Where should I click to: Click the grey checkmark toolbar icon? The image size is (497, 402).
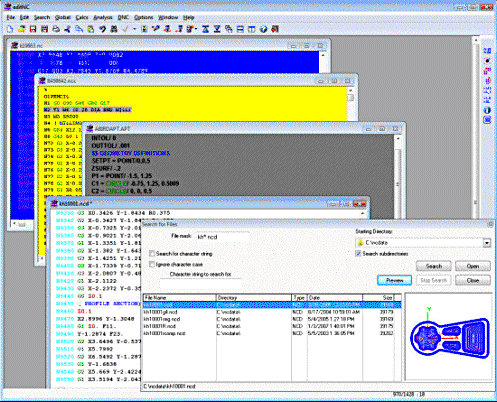126,29
